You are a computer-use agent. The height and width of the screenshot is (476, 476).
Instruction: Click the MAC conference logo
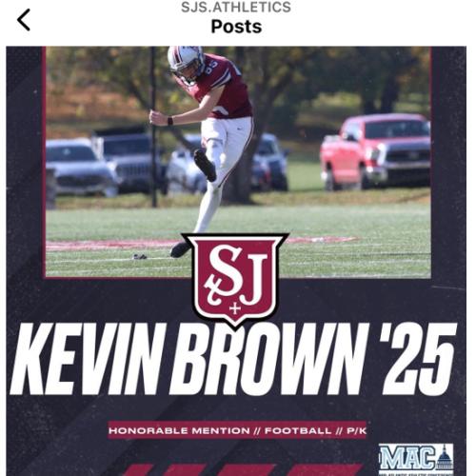(x=416, y=459)
